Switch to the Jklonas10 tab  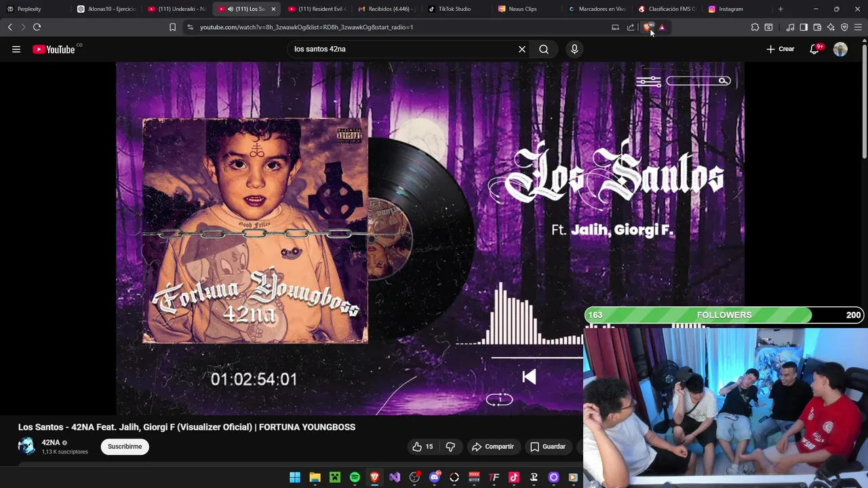pos(106,9)
